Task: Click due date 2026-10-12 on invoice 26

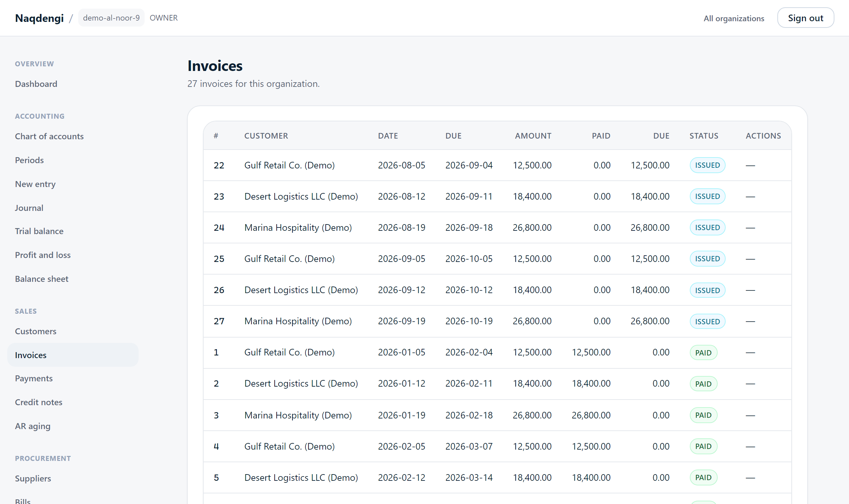Action: (x=469, y=290)
